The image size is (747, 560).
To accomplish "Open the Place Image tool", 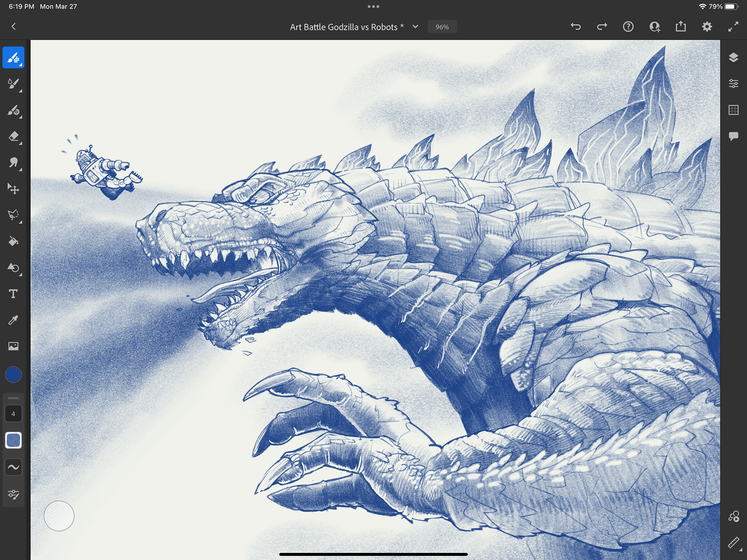I will click(13, 346).
